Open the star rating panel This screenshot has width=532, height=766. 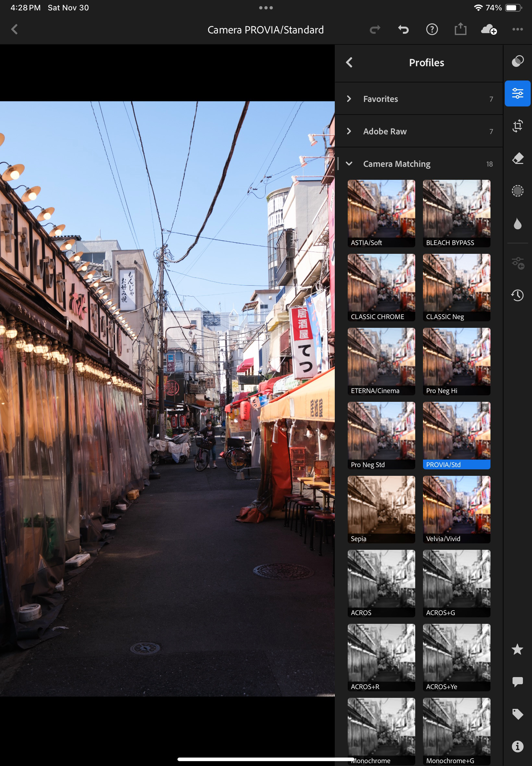[517, 649]
